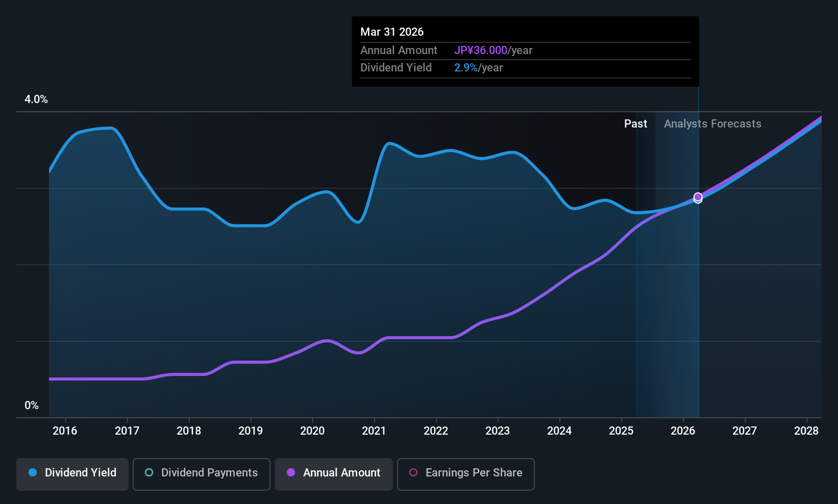838x504 pixels.
Task: Click the 0% y-axis label
Action: pos(32,406)
